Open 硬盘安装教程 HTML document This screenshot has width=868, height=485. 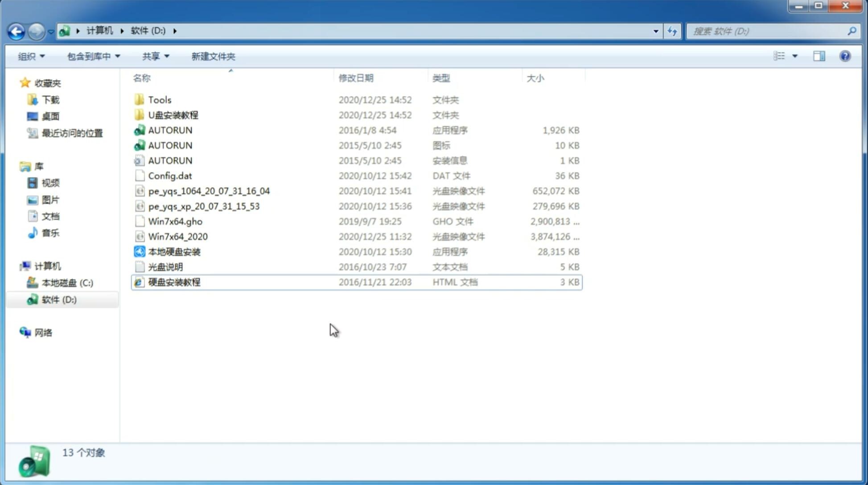click(174, 282)
